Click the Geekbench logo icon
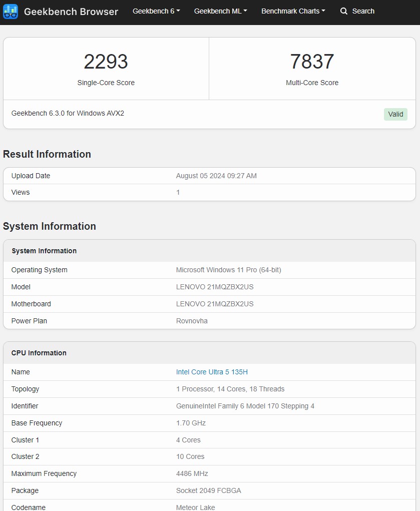The image size is (420, 511). pyautogui.click(x=11, y=12)
